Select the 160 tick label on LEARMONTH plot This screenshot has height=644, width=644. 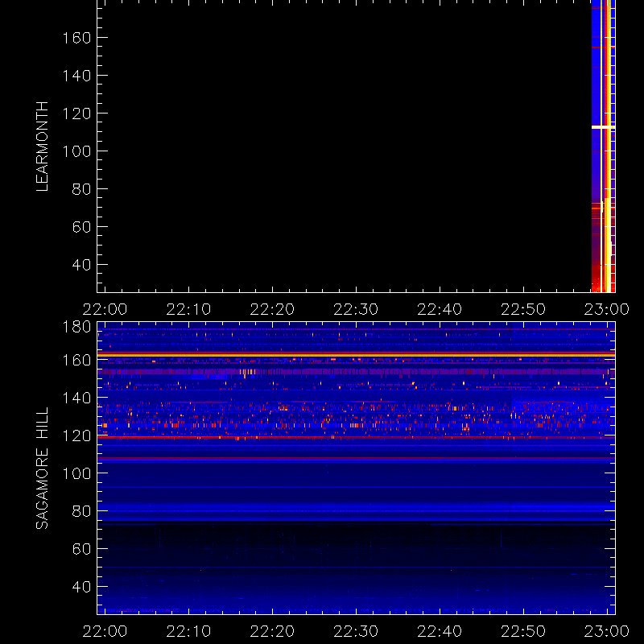click(x=76, y=38)
